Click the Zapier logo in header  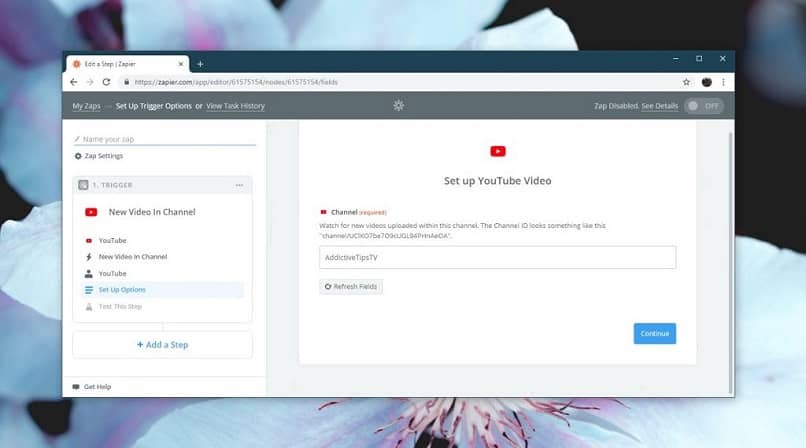coord(398,105)
